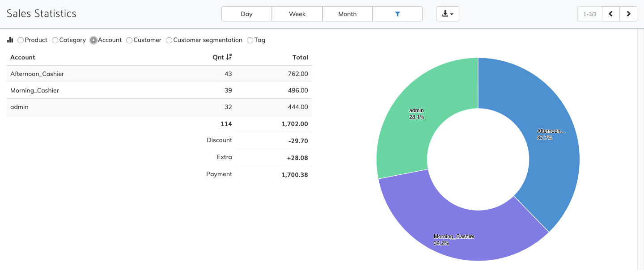The image size is (644, 270).
Task: Select the Category radio button
Action: click(55, 40)
